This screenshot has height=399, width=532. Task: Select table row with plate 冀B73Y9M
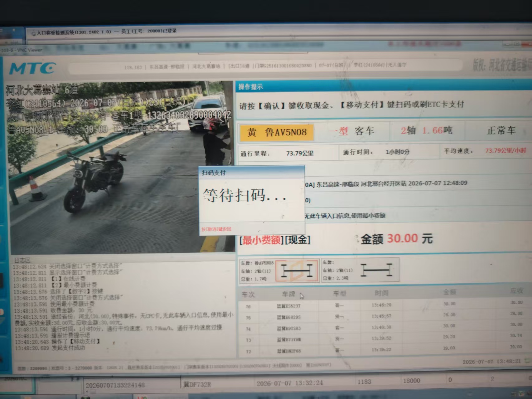384,338
